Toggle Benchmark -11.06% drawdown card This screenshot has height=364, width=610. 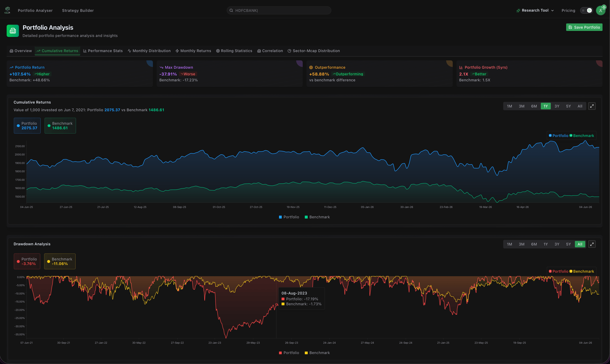60,261
